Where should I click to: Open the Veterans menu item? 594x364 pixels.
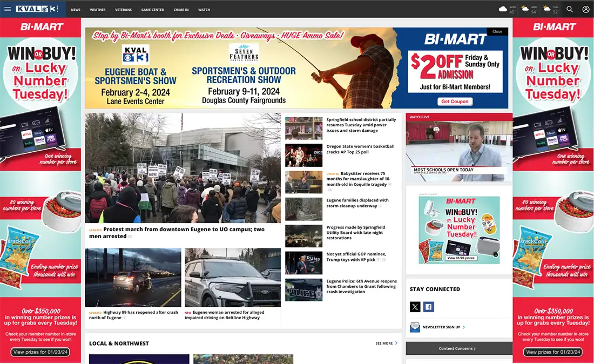(124, 10)
